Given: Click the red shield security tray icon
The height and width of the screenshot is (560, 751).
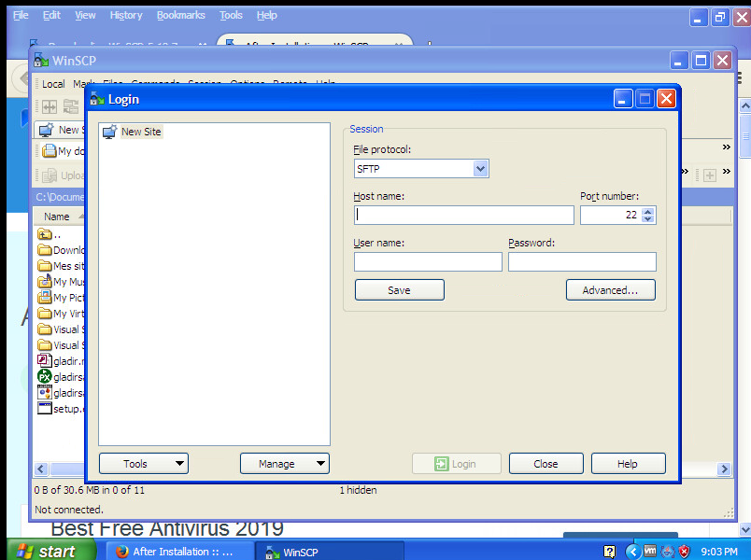Looking at the screenshot, I should [x=685, y=552].
